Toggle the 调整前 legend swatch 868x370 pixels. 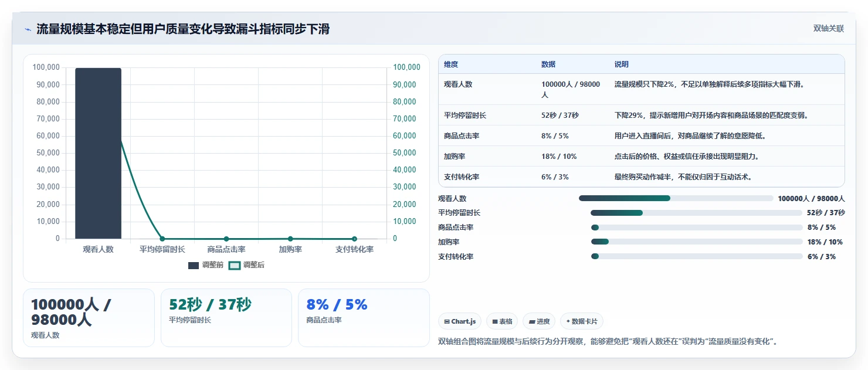pos(194,266)
